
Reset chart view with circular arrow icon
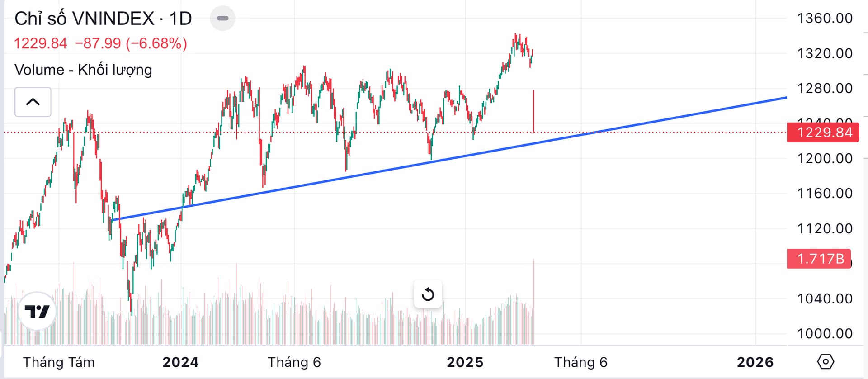[428, 294]
